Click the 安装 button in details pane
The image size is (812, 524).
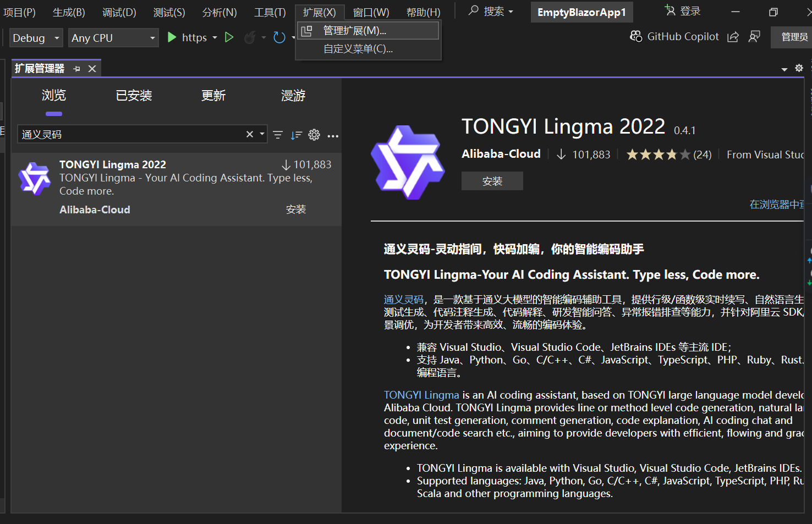[492, 181]
